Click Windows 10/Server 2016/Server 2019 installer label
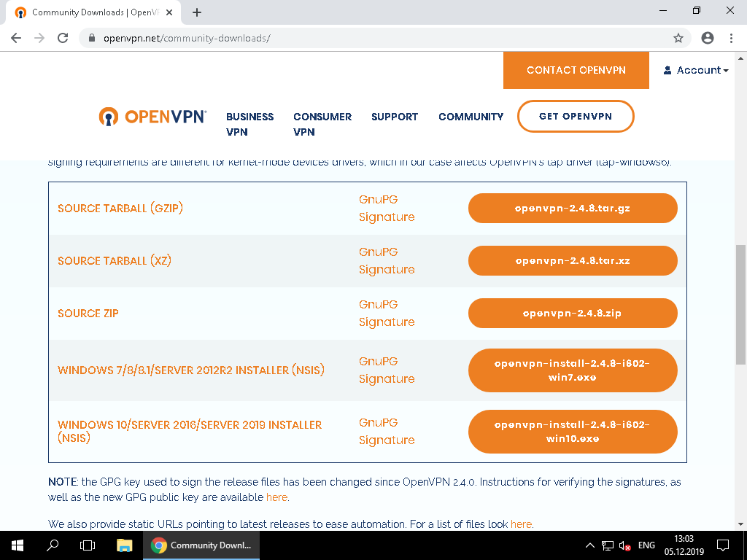The height and width of the screenshot is (560, 747). 190,431
